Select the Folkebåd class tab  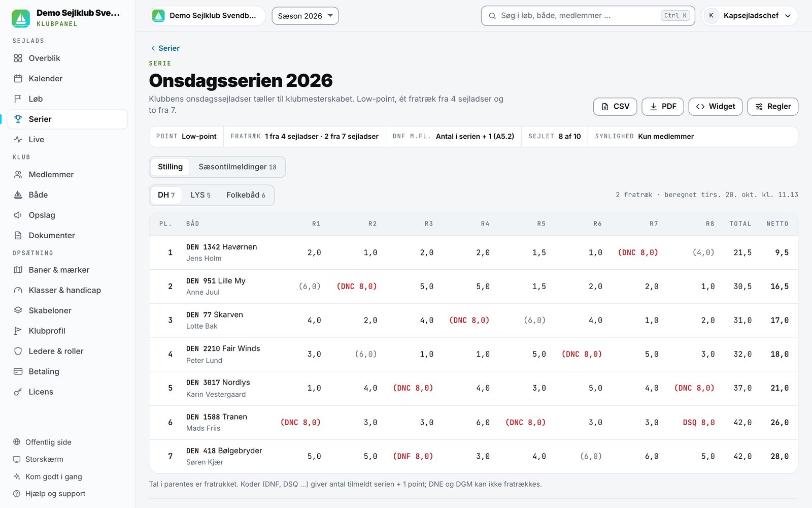pos(246,195)
